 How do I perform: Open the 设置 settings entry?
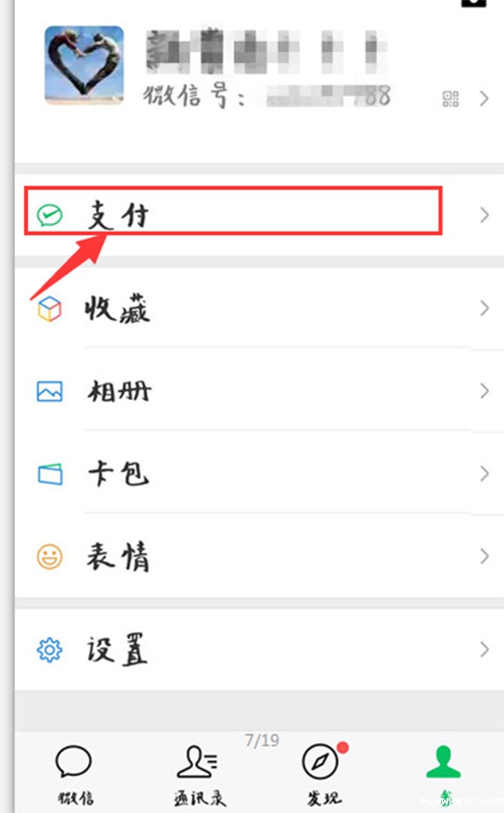coord(259,649)
